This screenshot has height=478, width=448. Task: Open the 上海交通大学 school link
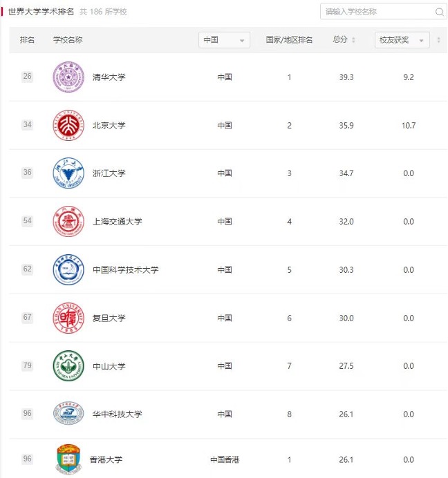(118, 222)
